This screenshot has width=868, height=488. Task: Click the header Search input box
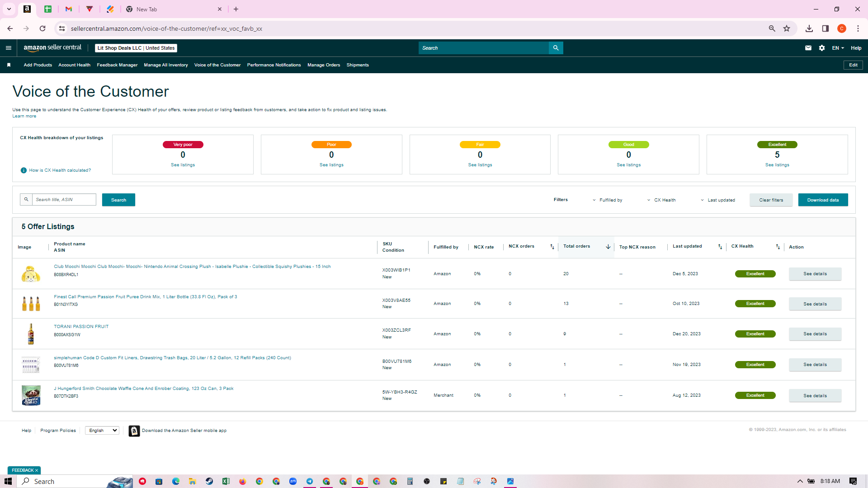484,48
